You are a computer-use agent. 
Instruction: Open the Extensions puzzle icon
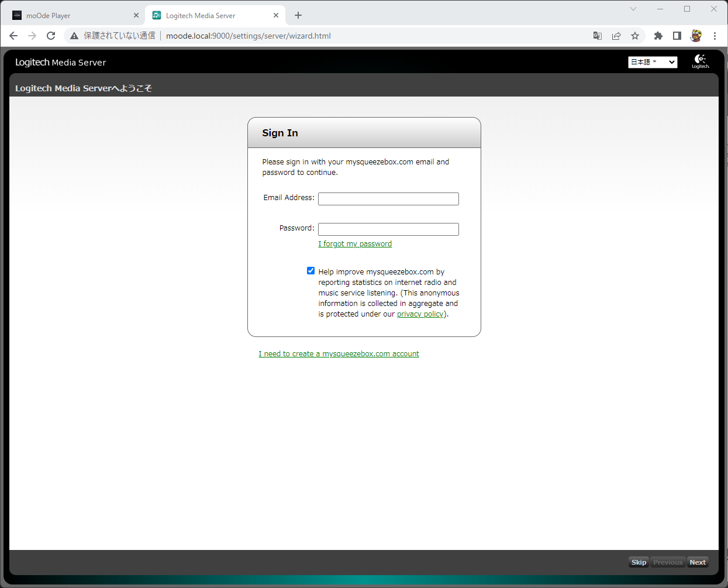(658, 36)
